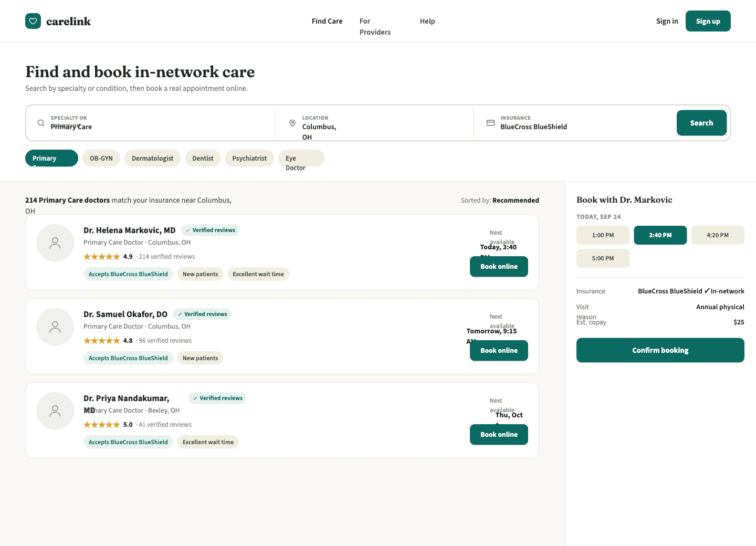756x546 pixels.
Task: Open Dr. Samuel Okafor, DO's profile name
Action: [x=125, y=314]
